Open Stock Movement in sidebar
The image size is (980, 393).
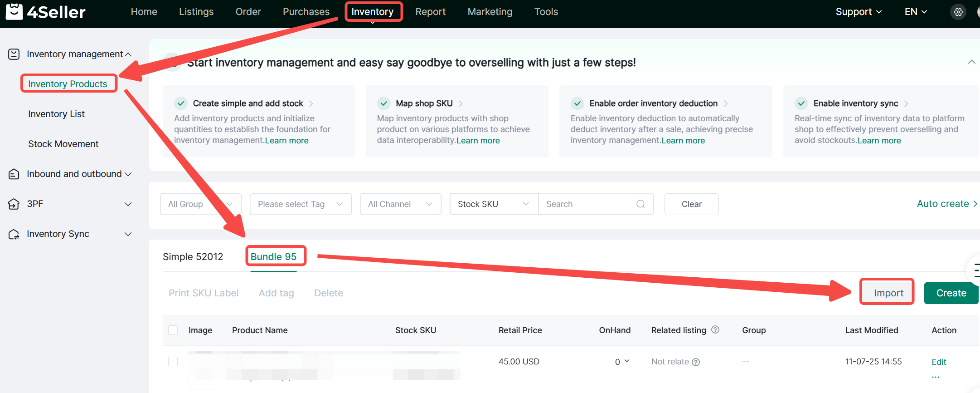pos(63,144)
